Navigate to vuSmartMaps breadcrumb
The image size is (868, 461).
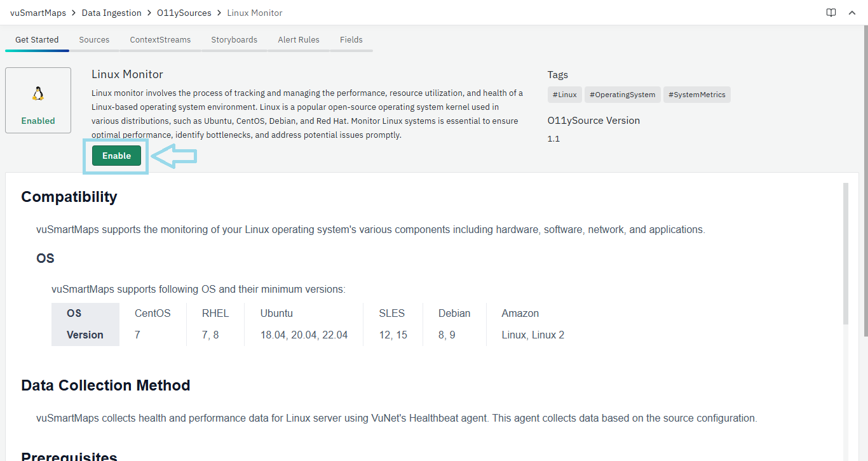[x=38, y=13]
